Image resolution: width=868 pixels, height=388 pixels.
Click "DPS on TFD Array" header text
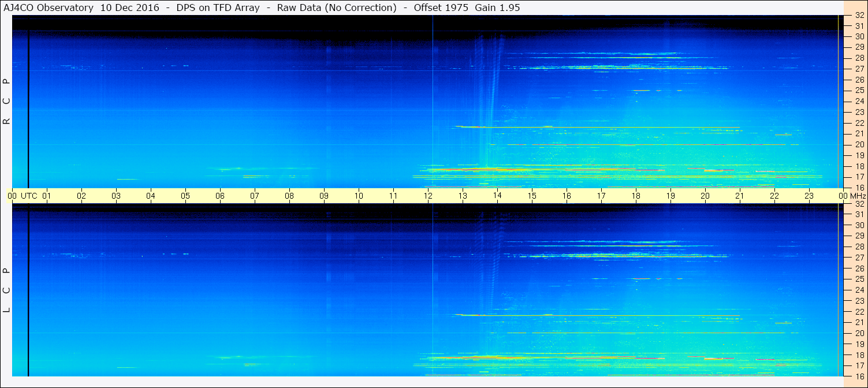point(218,8)
